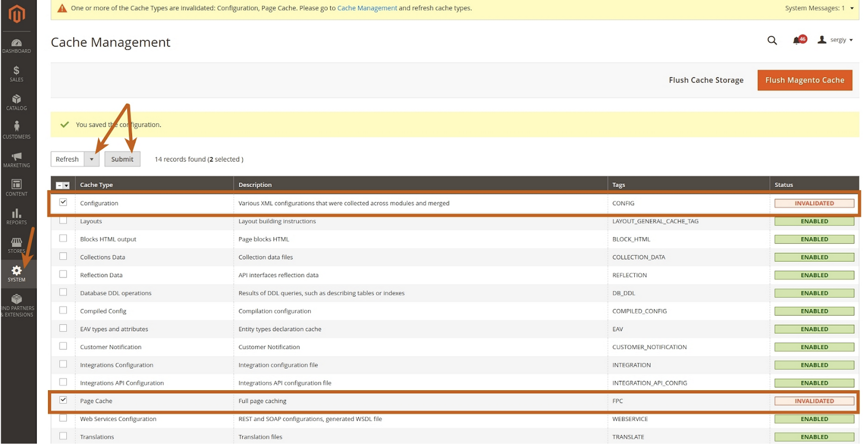
Task: Click the '14 records found' text
Action: point(180,159)
